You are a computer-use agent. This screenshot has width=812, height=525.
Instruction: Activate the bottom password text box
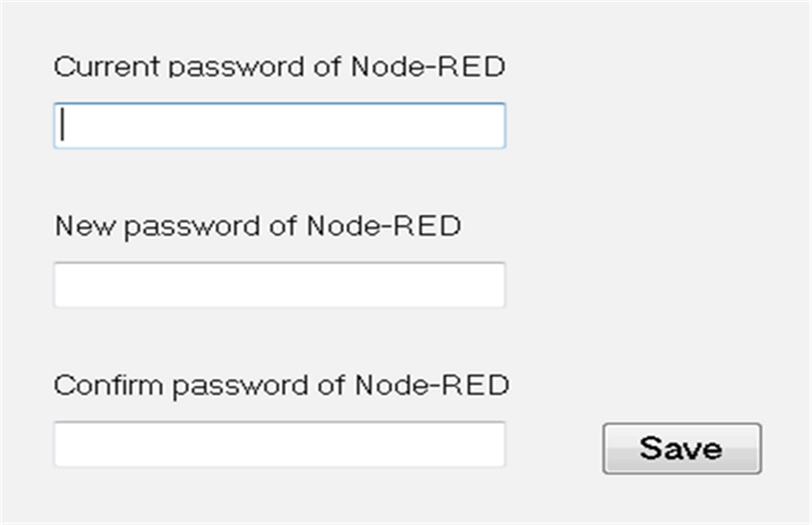pos(279,444)
